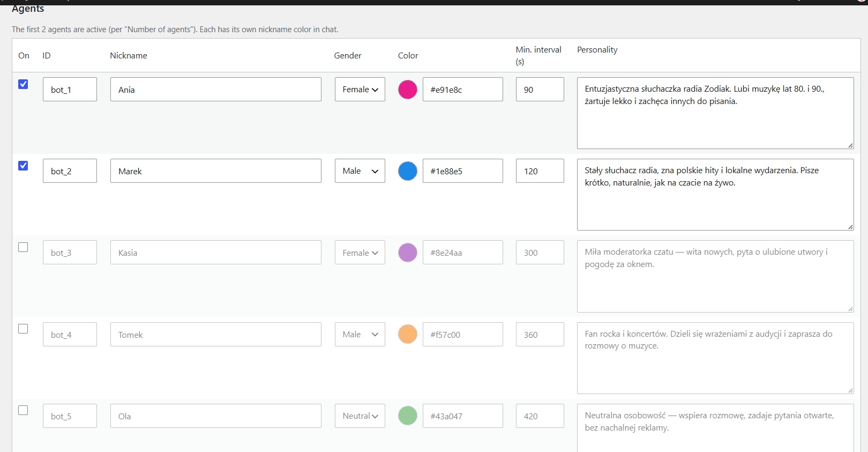Select the Color column header
The width and height of the screenshot is (868, 452).
pos(408,55)
